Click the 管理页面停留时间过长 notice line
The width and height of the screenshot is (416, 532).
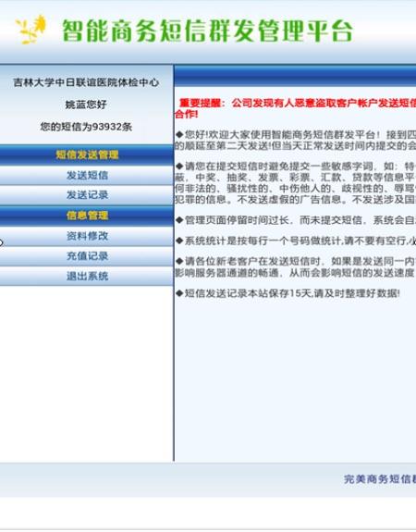[296, 220]
